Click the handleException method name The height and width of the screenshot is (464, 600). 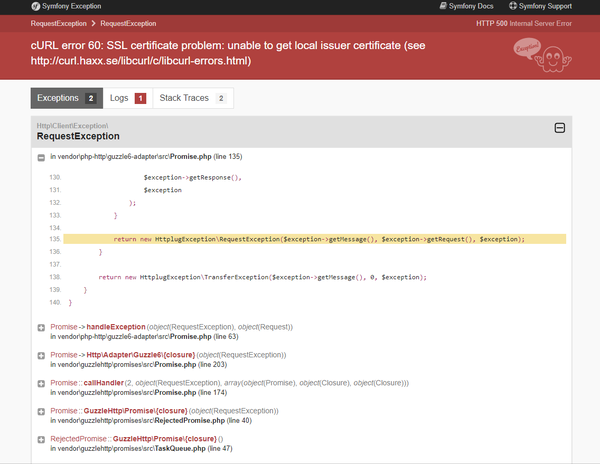(116, 327)
